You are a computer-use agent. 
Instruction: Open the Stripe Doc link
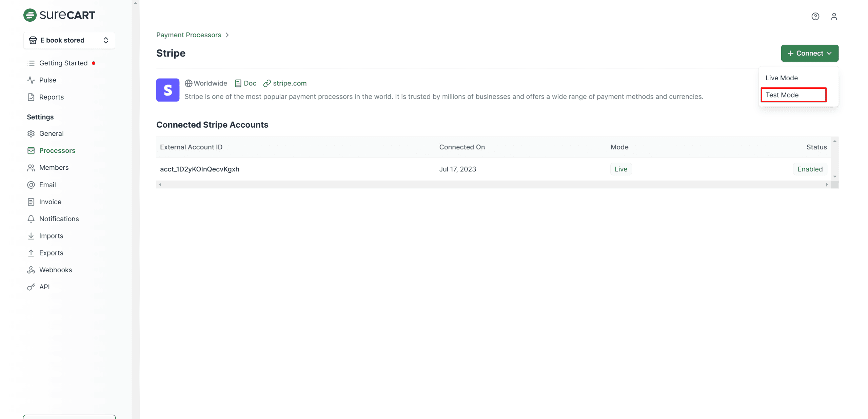coord(250,83)
